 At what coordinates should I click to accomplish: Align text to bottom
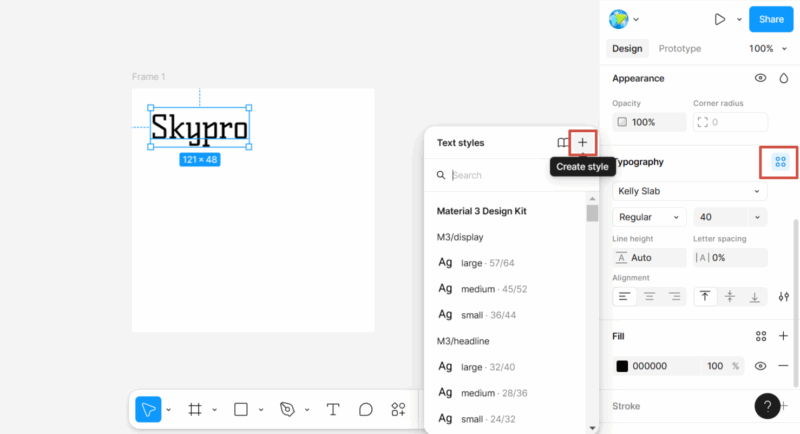[755, 296]
